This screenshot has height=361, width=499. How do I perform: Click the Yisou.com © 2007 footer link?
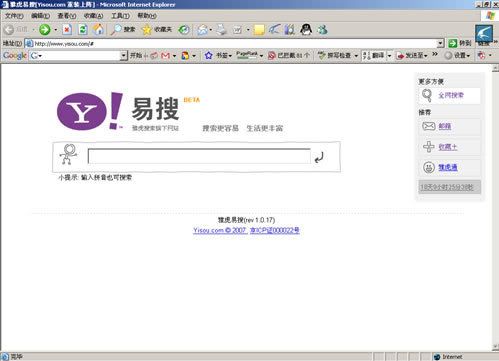coord(220,230)
